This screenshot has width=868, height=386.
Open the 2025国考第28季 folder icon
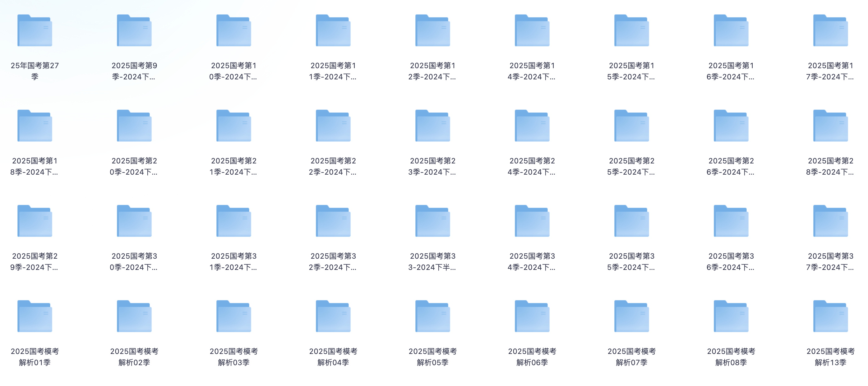tap(831, 125)
